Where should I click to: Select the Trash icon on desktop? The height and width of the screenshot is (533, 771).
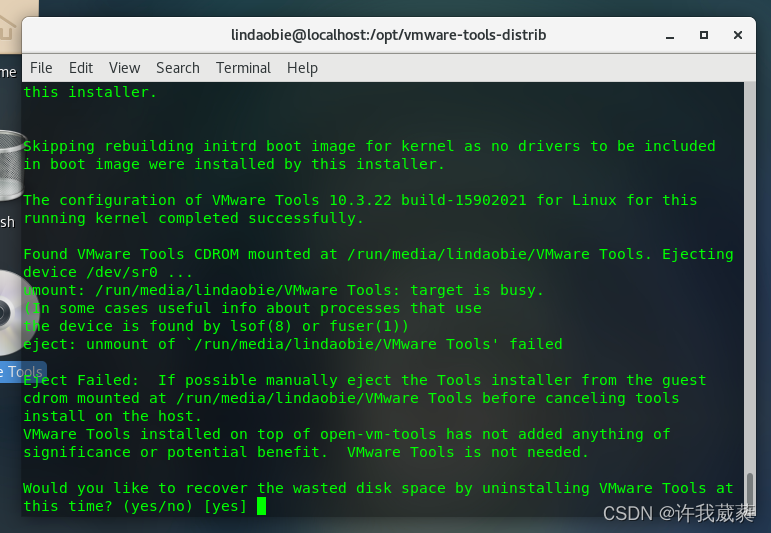[x=11, y=166]
